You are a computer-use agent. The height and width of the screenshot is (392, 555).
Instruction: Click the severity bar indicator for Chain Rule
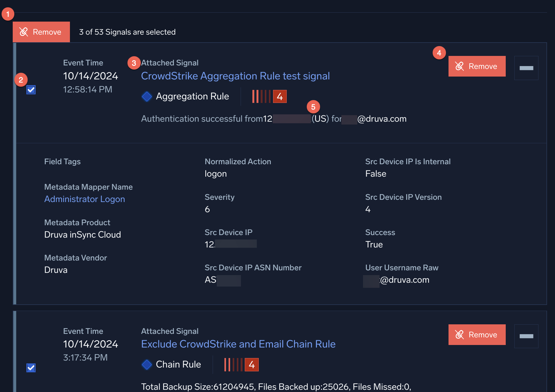(233, 364)
